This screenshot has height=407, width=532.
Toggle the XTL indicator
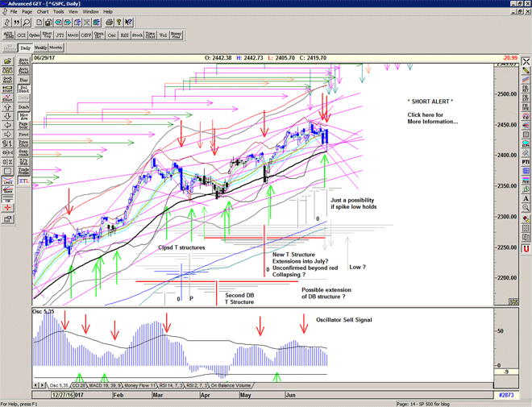point(23,183)
